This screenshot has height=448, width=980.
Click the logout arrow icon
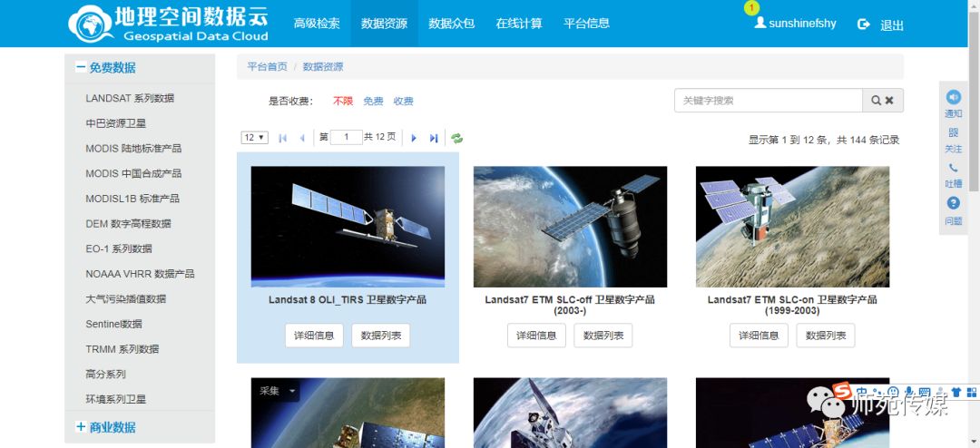coord(864,24)
